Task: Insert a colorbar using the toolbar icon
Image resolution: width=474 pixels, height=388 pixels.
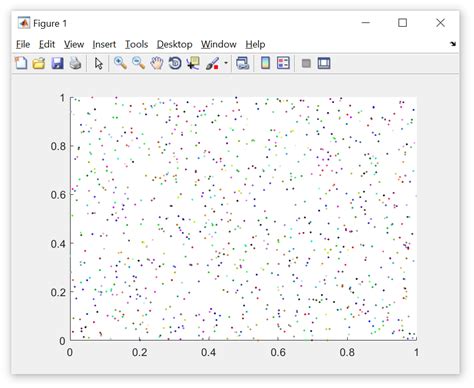Action: tap(265, 63)
